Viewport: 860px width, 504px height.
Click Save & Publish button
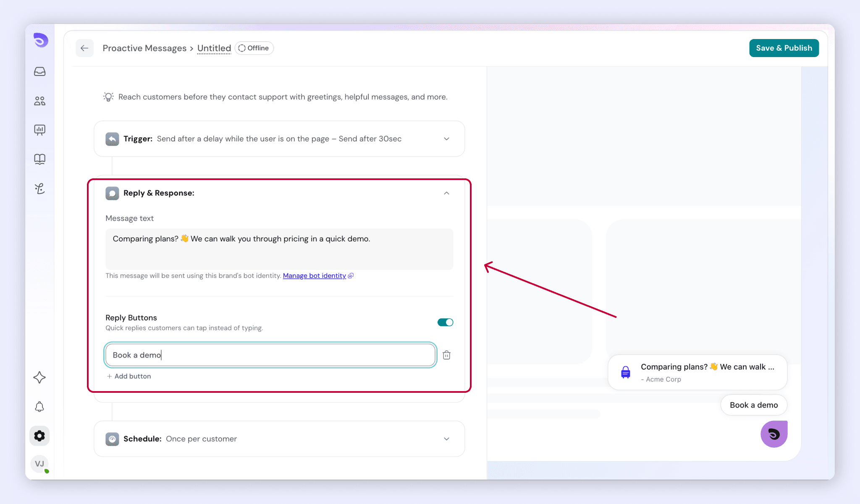point(784,48)
